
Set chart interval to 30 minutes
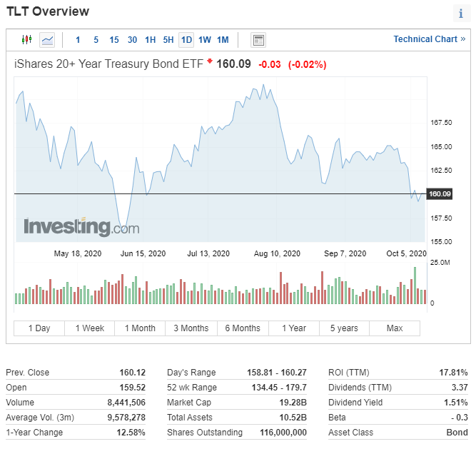click(132, 40)
